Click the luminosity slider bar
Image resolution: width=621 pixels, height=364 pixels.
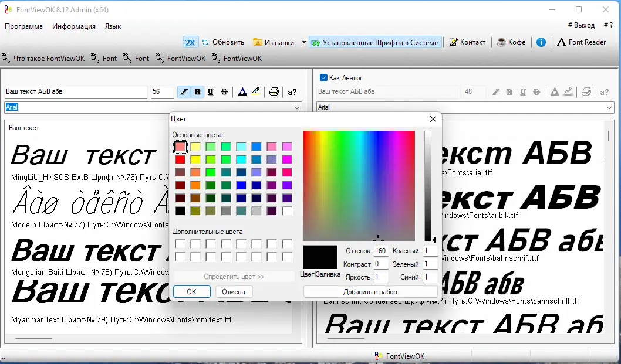coord(428,186)
